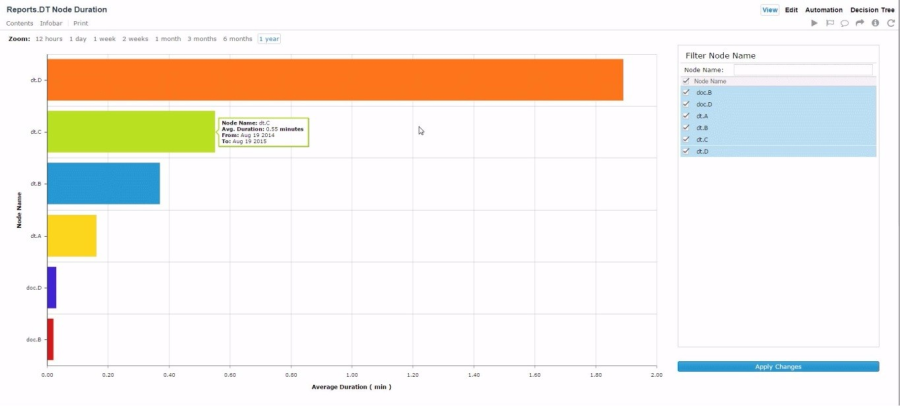
Task: Open the info icon
Action: click(875, 23)
